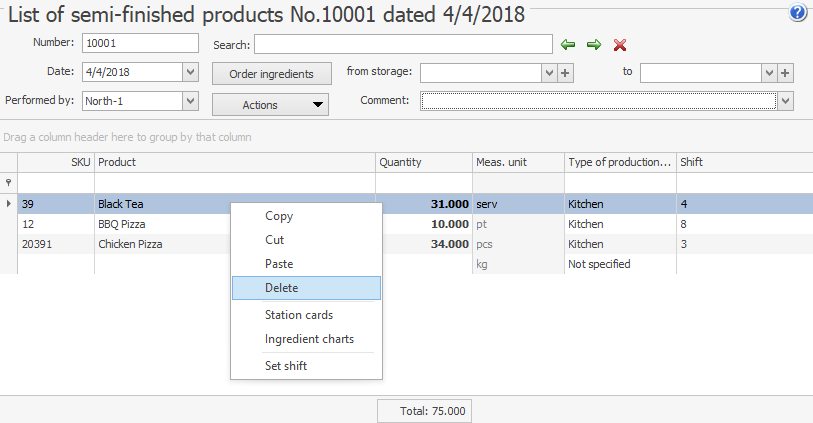
Task: Click the filter row pin icon
Action: (9, 183)
